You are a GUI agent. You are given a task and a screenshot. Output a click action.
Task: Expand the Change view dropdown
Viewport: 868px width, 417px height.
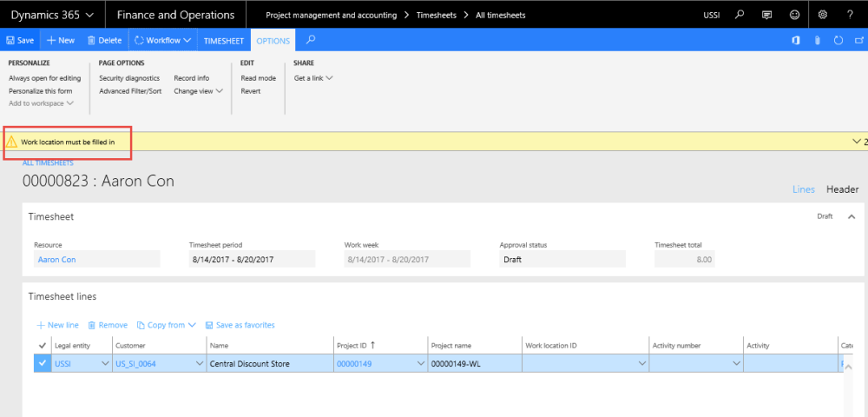(x=198, y=91)
